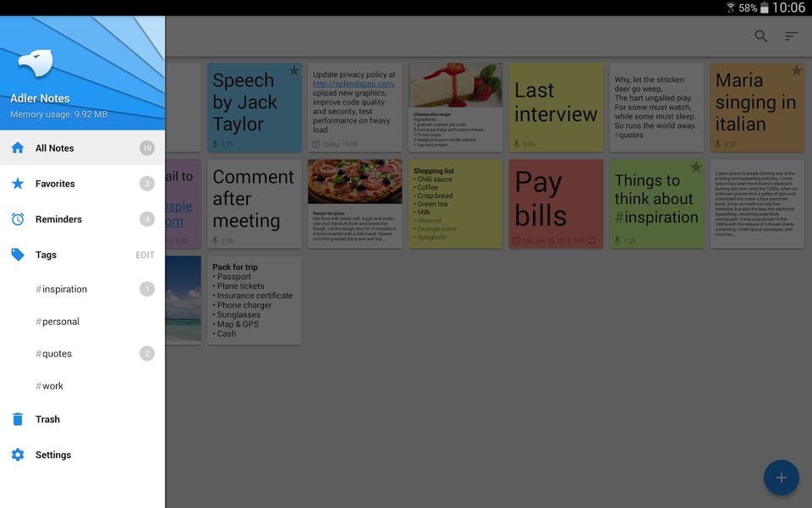Click the Reminders alarm clock icon
812x508 pixels.
(18, 218)
